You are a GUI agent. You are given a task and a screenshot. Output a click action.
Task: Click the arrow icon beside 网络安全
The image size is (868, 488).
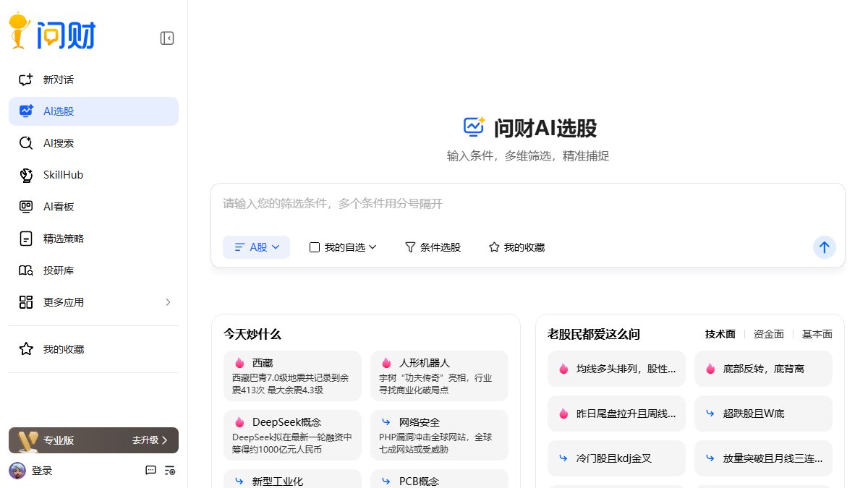coord(386,422)
